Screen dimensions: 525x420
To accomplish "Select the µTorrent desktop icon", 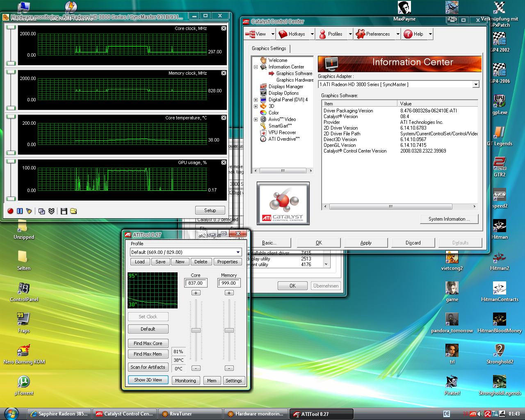I will [23, 382].
